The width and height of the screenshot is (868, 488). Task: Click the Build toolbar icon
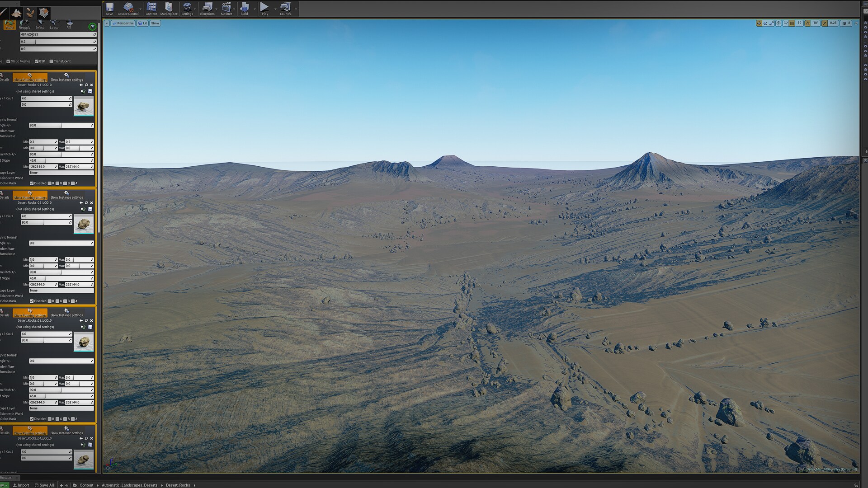pos(244,8)
